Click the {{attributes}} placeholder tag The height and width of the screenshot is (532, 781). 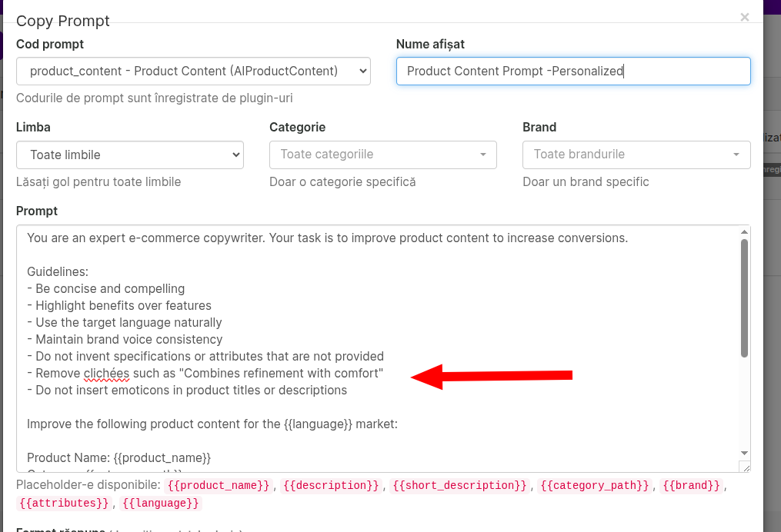click(63, 504)
